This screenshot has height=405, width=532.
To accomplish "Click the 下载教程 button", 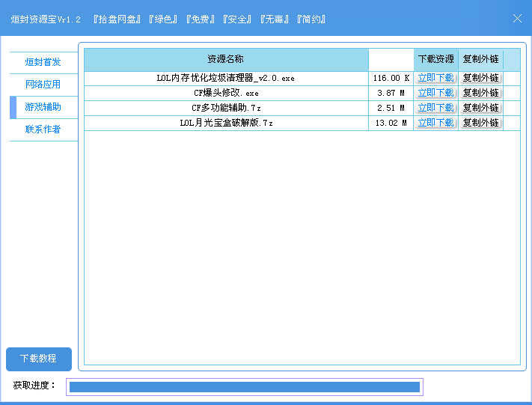I will 39,359.
